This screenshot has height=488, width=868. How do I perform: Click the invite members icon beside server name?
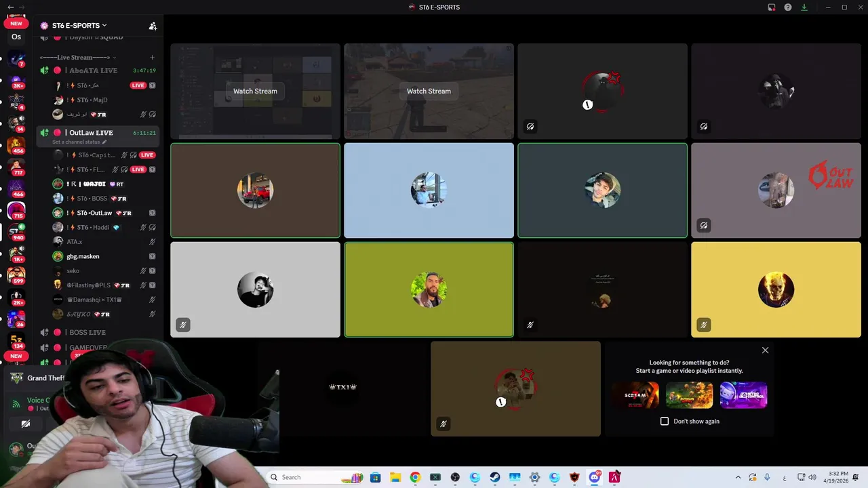153,26
